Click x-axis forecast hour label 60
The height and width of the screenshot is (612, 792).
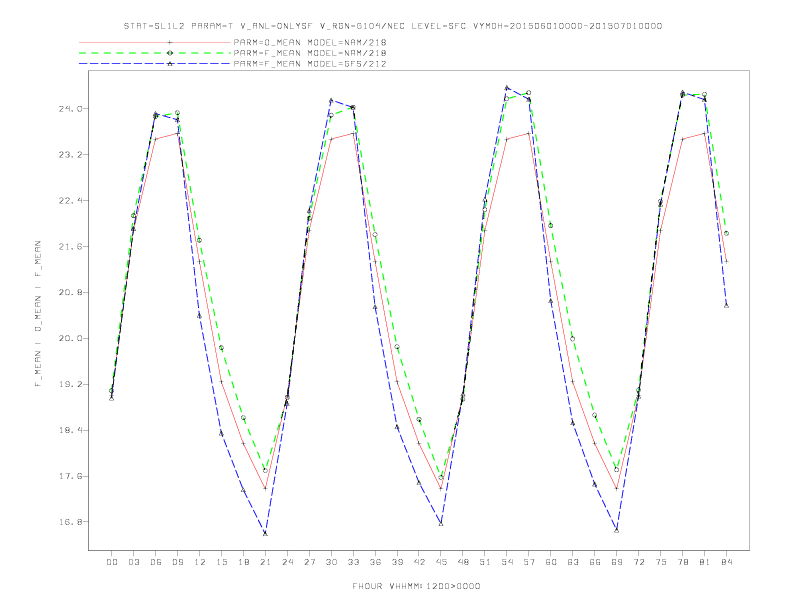point(551,562)
